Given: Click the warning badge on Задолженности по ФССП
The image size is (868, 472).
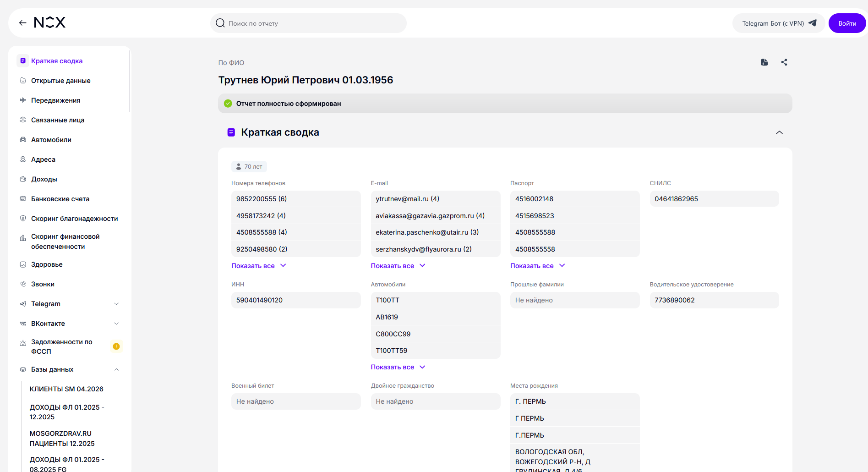Looking at the screenshot, I should click(x=116, y=346).
